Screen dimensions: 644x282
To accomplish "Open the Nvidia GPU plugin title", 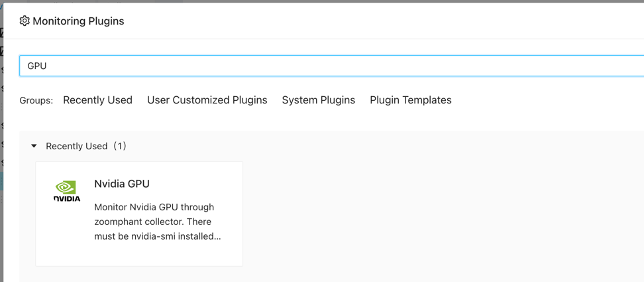I will tap(122, 184).
